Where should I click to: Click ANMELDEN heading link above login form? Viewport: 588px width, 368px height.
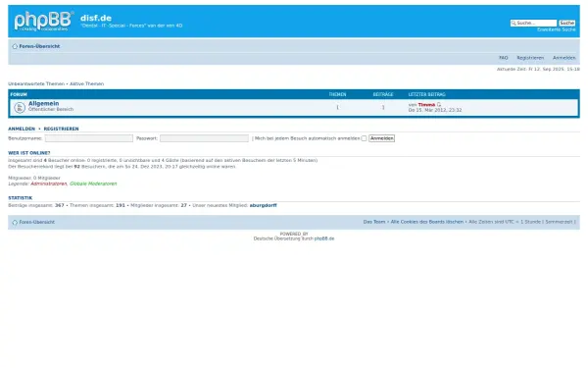tap(22, 129)
